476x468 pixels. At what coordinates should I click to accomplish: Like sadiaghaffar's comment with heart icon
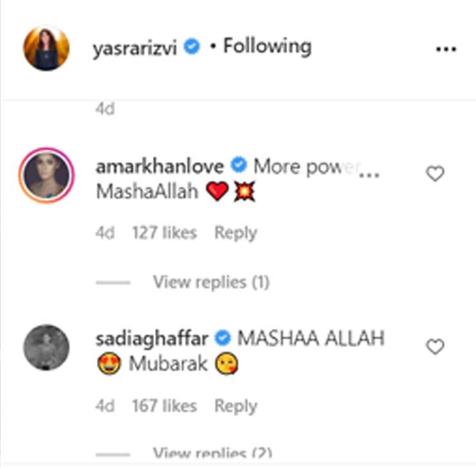[x=435, y=346]
